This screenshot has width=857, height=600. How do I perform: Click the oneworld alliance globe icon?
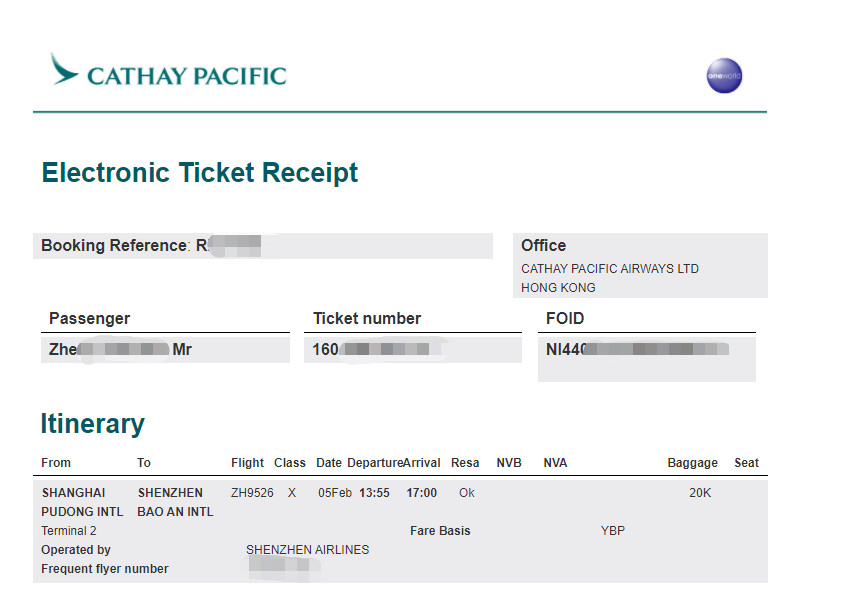(724, 75)
